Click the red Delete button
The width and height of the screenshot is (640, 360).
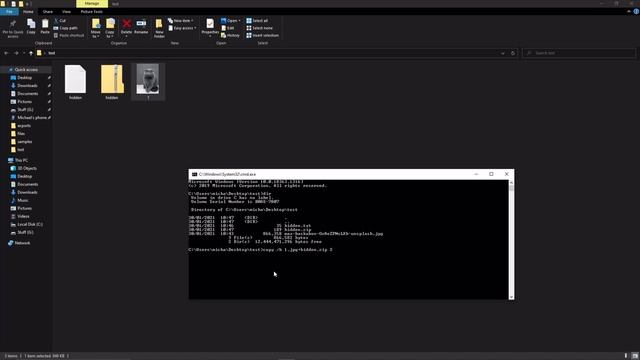[127, 27]
